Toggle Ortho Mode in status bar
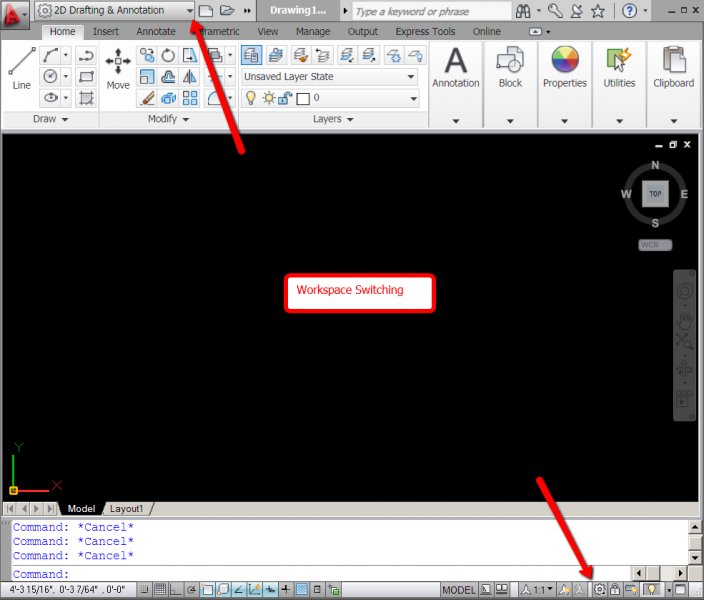The image size is (704, 600). [x=175, y=589]
